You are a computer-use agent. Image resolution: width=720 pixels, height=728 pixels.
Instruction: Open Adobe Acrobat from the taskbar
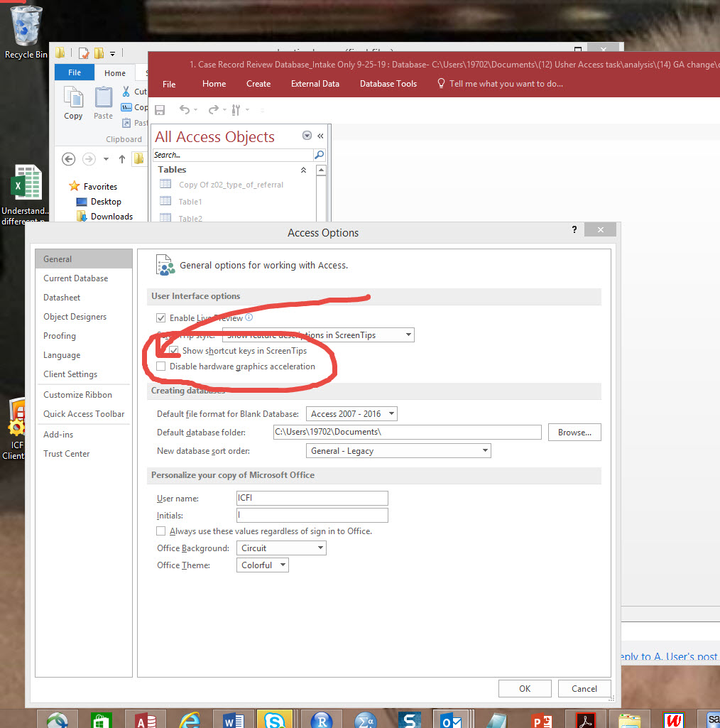tap(585, 721)
